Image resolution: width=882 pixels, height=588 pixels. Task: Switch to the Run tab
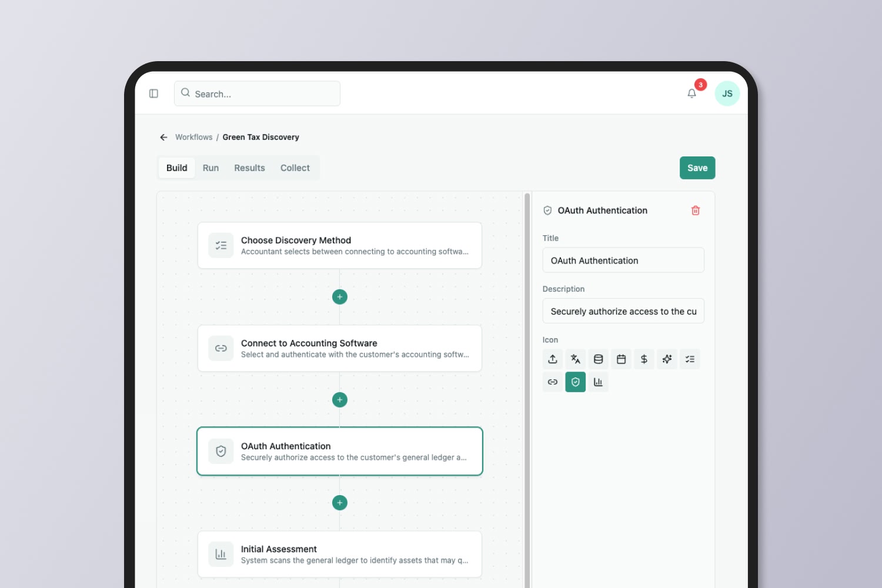pyautogui.click(x=211, y=168)
